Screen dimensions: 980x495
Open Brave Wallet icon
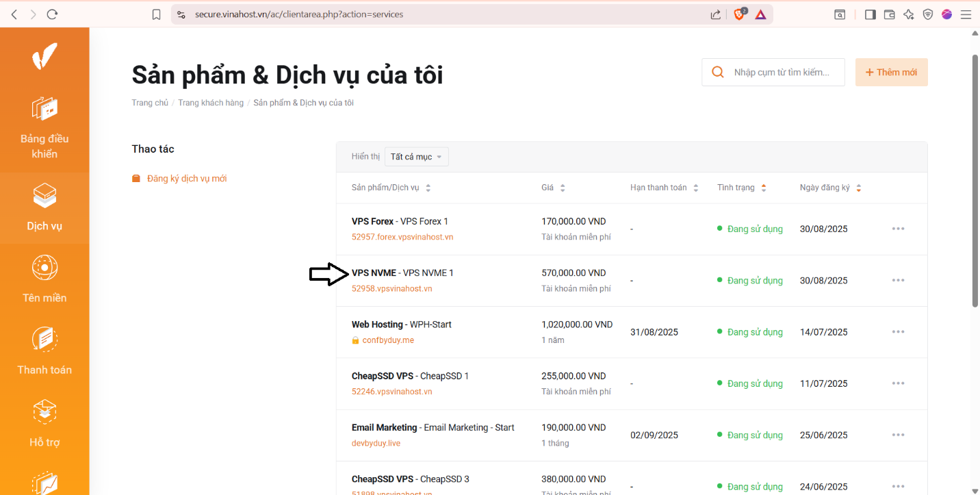(x=890, y=14)
